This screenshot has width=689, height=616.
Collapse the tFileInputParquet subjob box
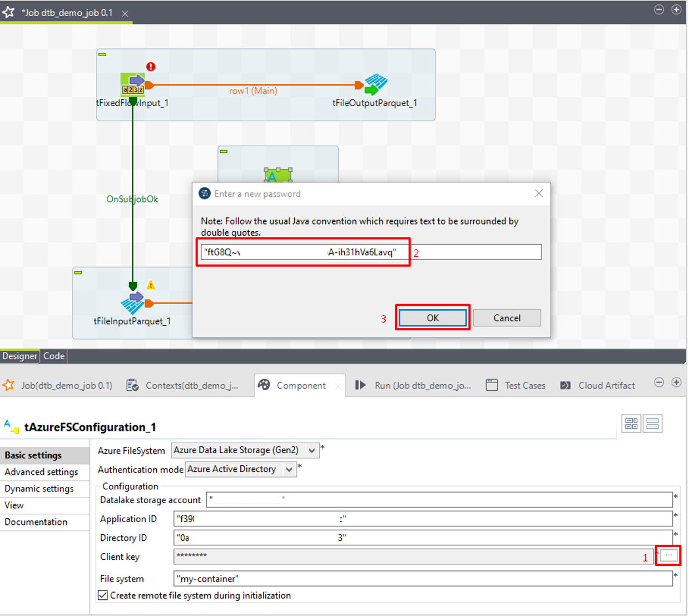pyautogui.click(x=78, y=273)
